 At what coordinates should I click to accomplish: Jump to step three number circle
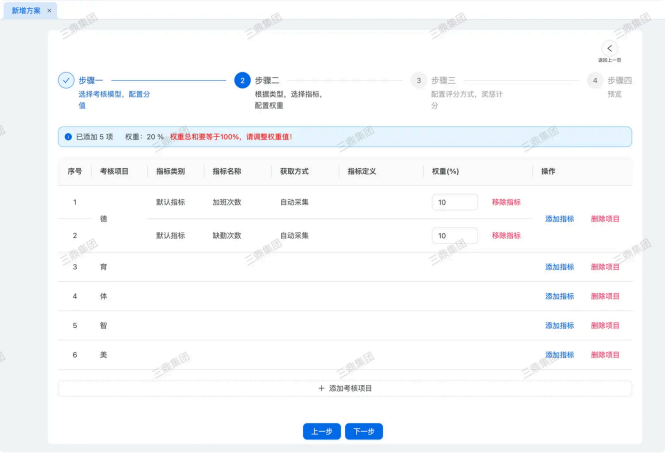418,80
